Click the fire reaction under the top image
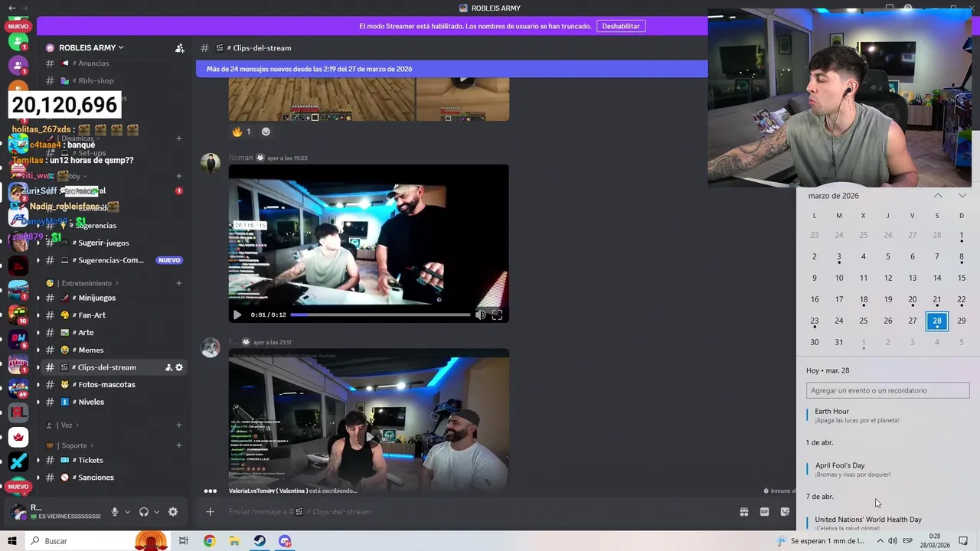Viewport: 980px width, 551px height. [242, 132]
